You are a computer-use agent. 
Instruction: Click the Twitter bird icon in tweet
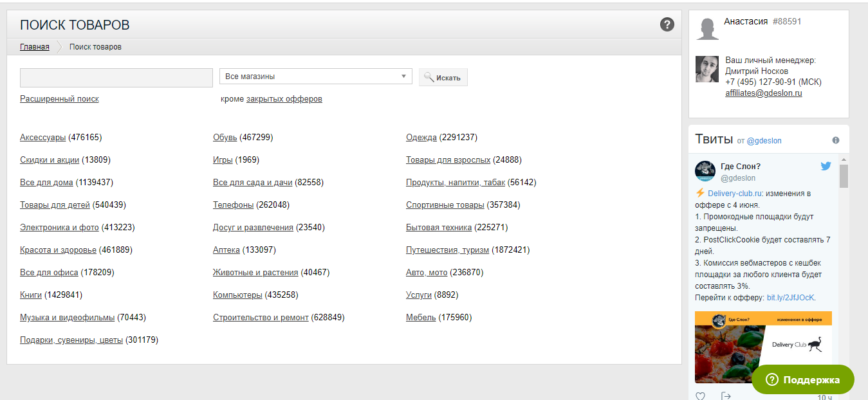pyautogui.click(x=826, y=167)
